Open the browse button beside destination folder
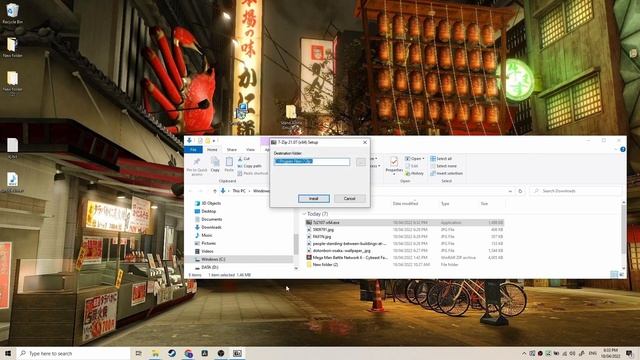Screen dimensions: 640x360 tap(360, 162)
